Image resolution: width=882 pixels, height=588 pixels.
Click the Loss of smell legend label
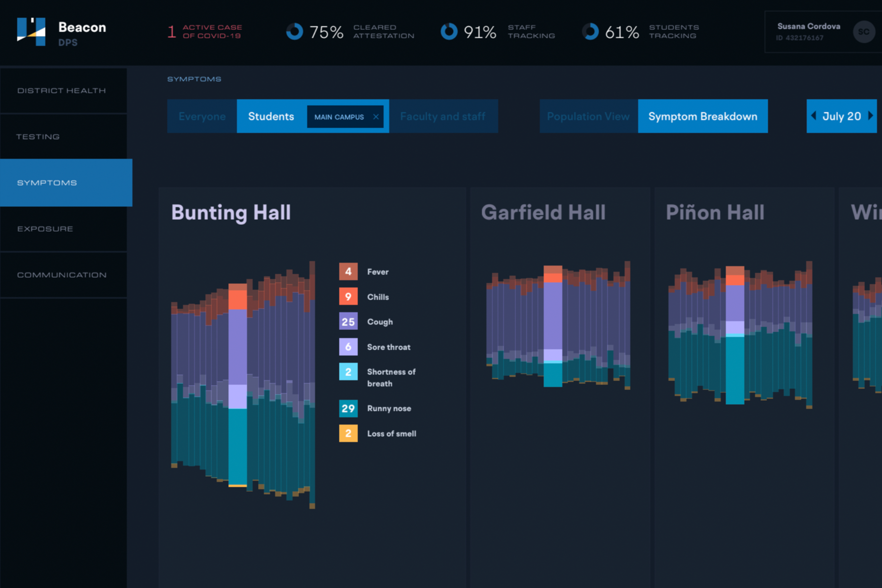(x=392, y=434)
